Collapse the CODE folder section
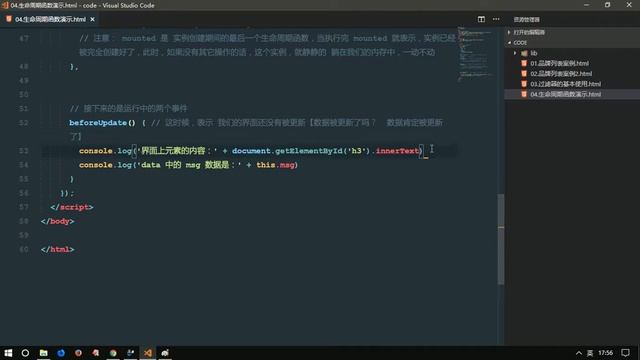 coord(520,42)
